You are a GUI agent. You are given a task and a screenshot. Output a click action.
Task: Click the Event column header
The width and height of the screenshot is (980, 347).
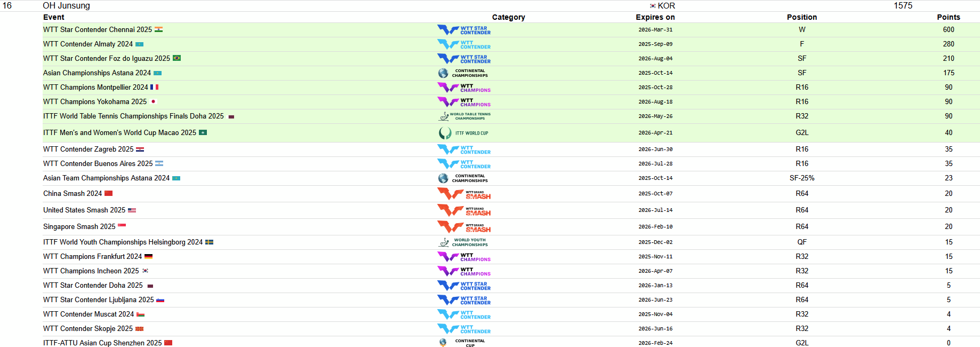[x=54, y=17]
